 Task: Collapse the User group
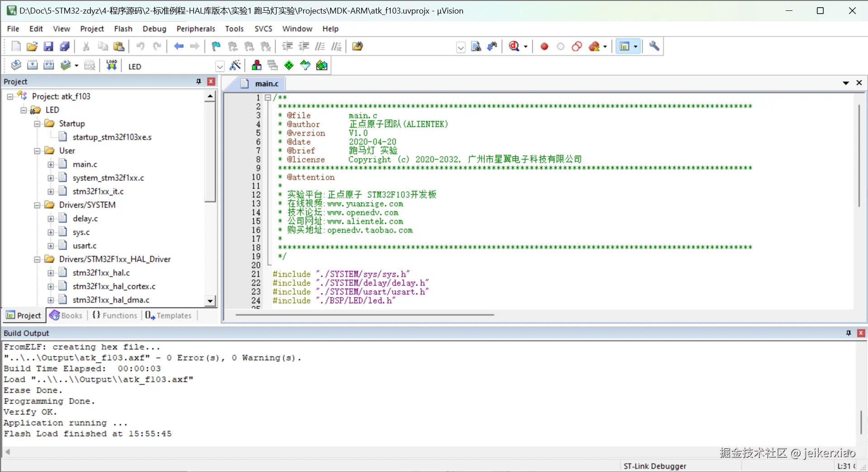(37, 151)
